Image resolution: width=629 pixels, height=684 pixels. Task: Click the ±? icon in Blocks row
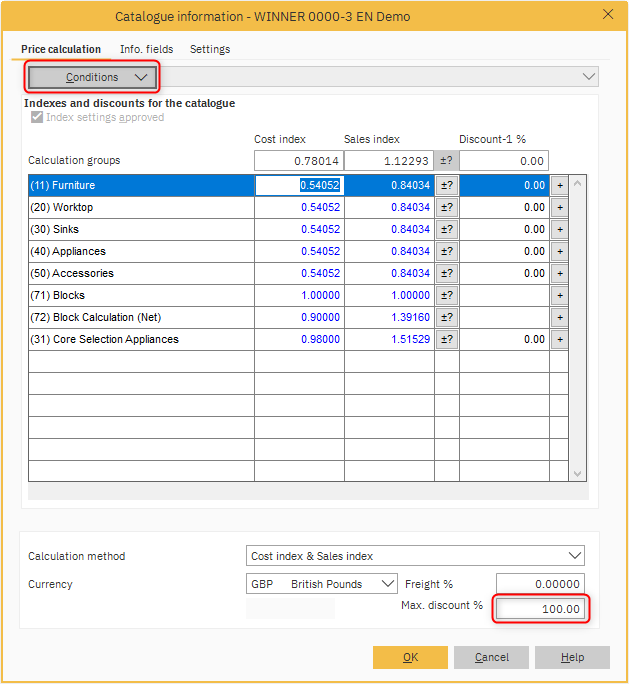[447, 295]
